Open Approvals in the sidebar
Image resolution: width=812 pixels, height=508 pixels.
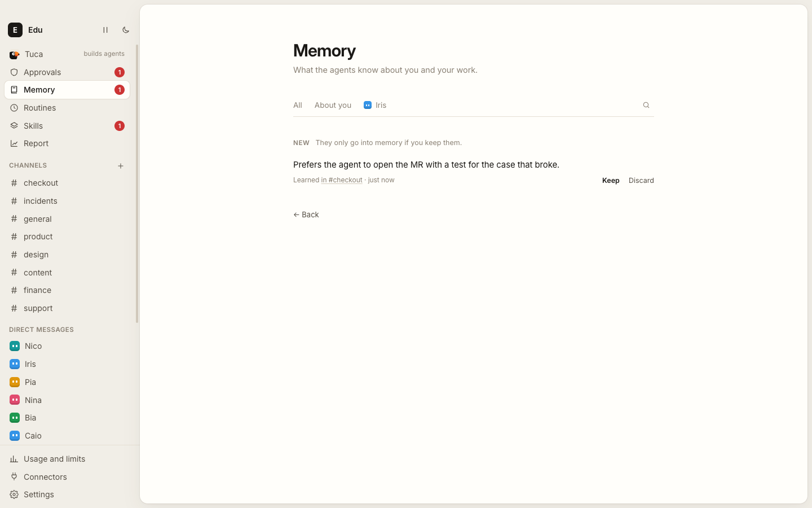67,72
